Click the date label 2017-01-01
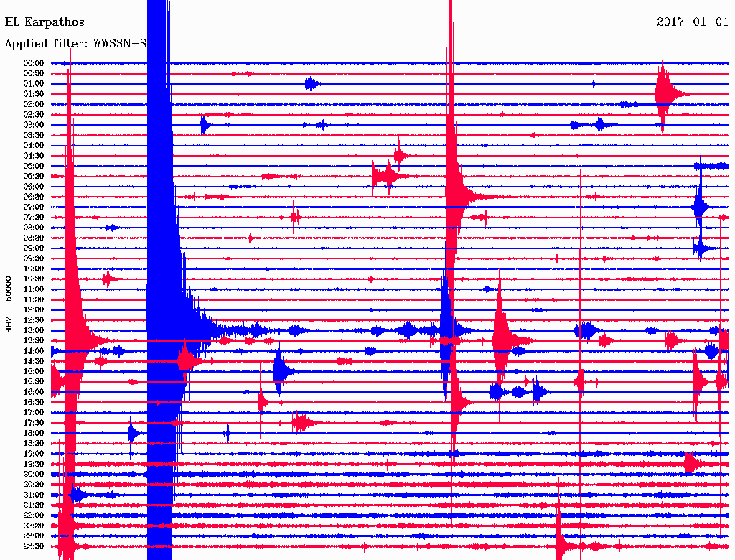Viewport: 735px width, 560px height. tap(693, 22)
